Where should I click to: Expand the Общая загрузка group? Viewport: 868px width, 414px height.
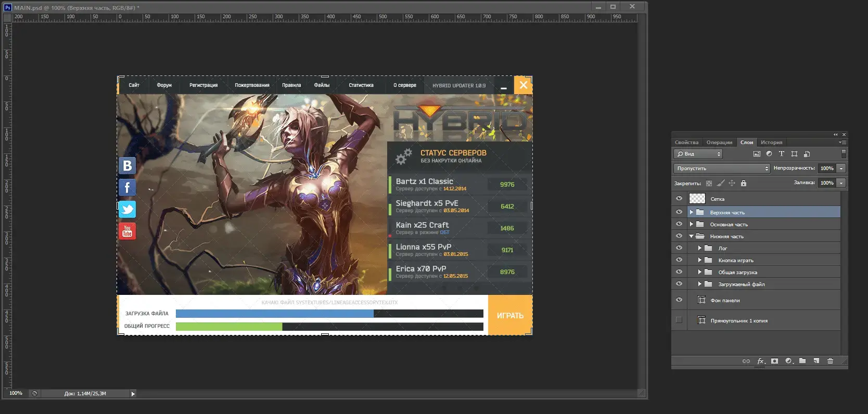pos(700,272)
